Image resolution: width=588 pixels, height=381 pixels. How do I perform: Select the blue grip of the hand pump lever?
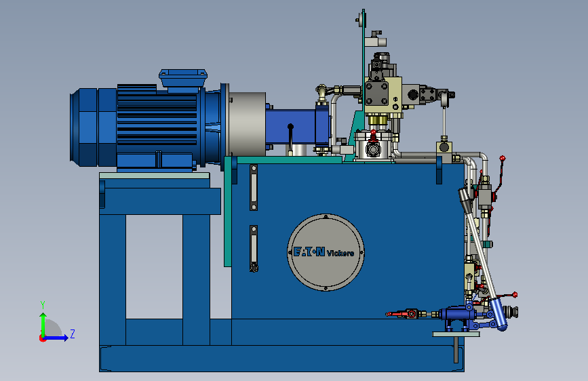(x=498, y=313)
